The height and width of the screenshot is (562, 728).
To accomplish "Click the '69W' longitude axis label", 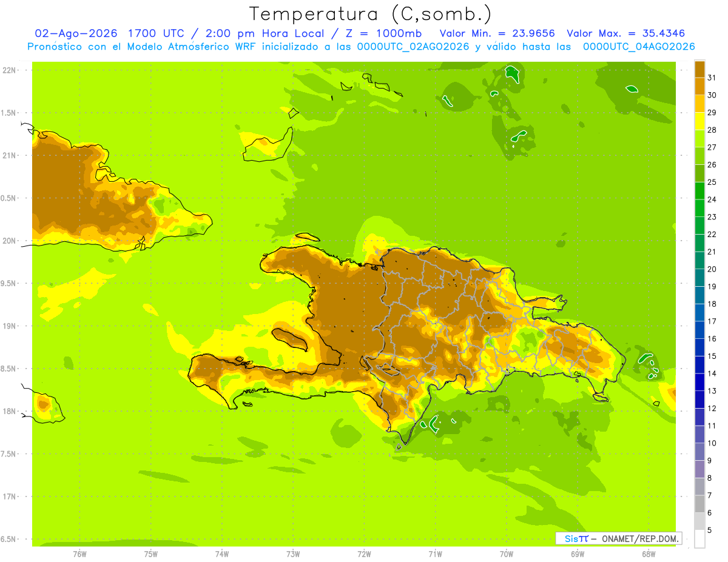I will [578, 554].
